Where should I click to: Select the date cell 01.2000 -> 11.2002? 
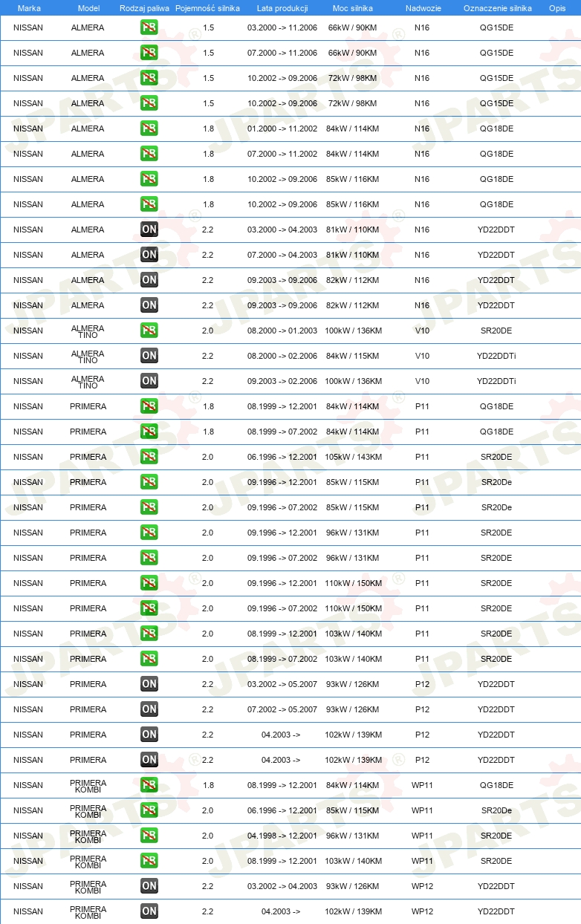point(282,128)
